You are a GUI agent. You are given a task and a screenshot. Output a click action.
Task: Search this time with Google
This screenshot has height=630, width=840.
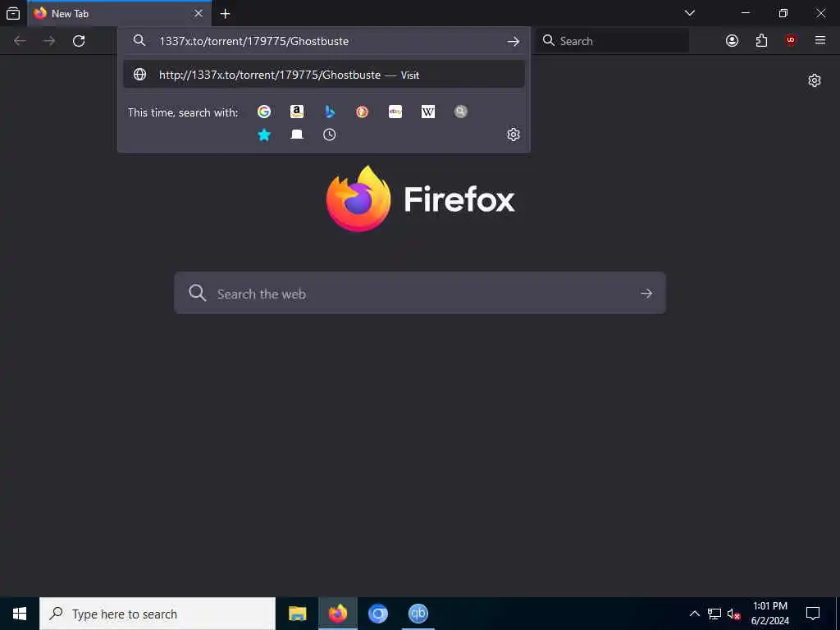(264, 112)
